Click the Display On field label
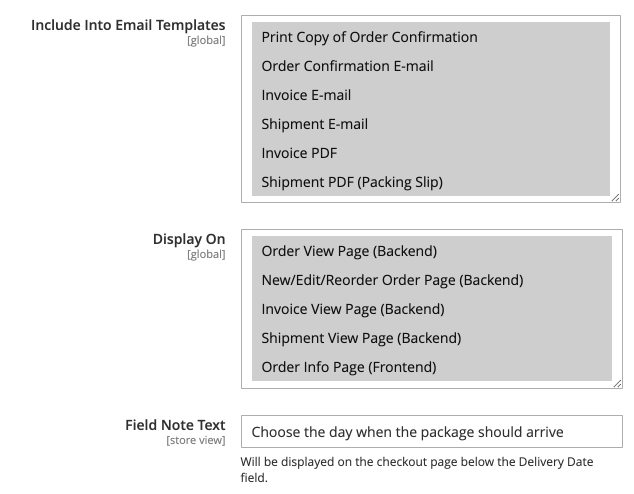The image size is (634, 494). click(x=188, y=239)
